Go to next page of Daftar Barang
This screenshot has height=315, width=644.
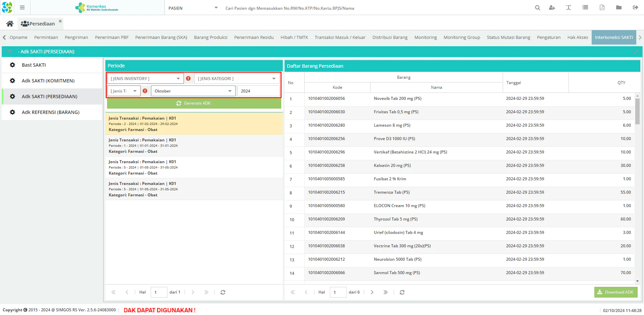tap(372, 292)
